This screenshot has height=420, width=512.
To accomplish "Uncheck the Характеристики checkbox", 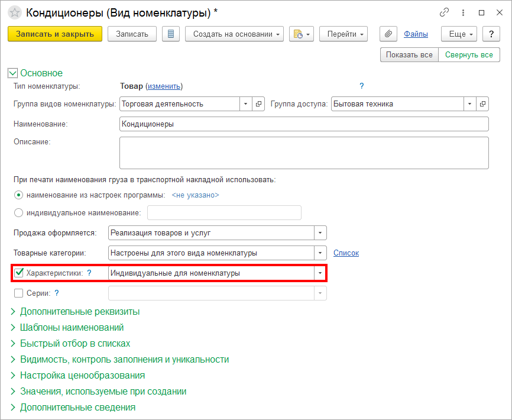I will coord(19,273).
